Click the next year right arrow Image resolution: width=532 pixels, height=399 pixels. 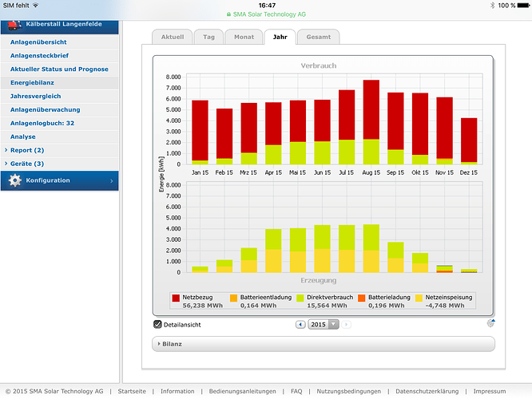pos(346,325)
